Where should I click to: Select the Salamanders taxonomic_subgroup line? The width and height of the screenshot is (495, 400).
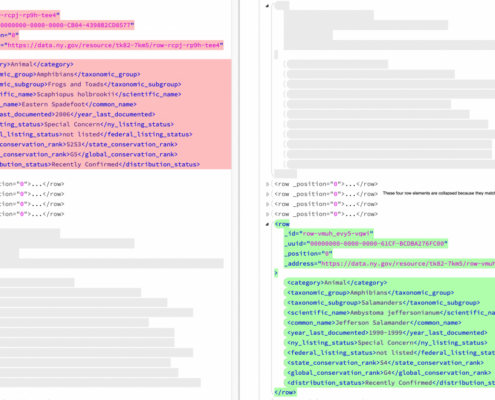tap(383, 303)
